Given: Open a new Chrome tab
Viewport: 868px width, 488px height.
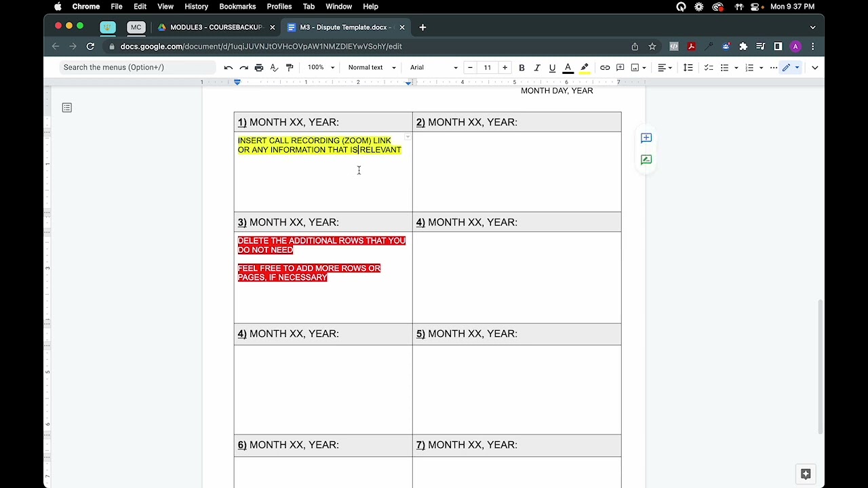Looking at the screenshot, I should pos(422,27).
